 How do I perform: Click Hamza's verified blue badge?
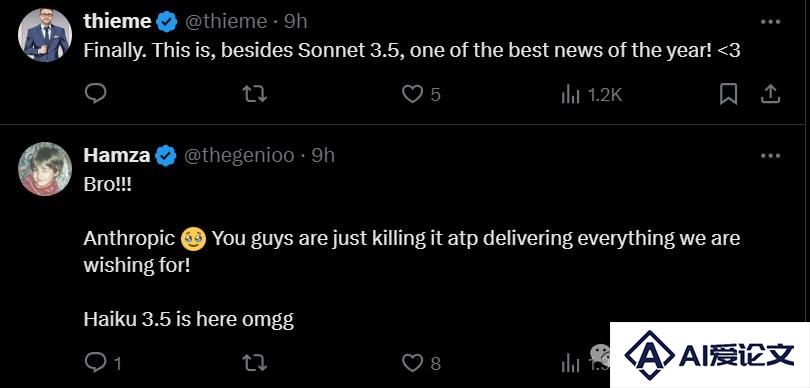166,156
